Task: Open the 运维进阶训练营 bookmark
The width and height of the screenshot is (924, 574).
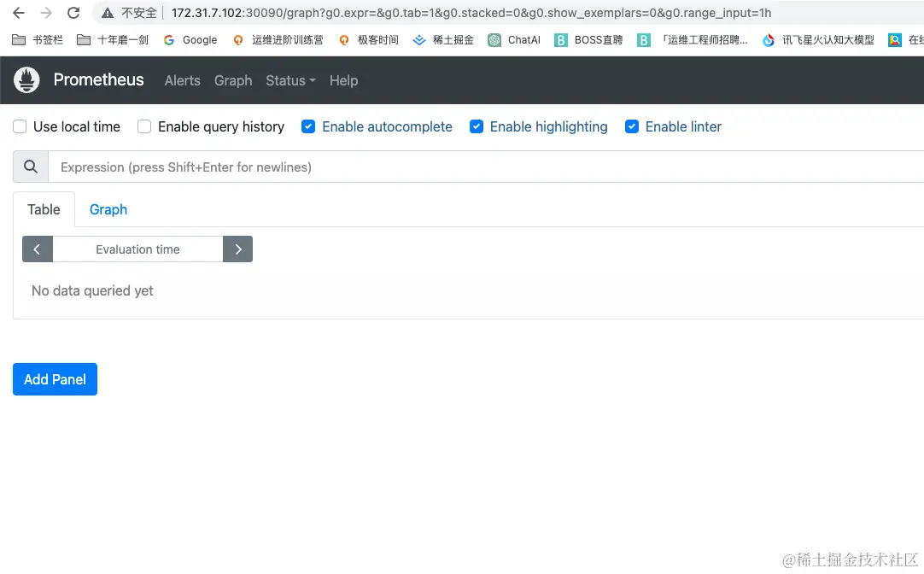Action: click(278, 40)
